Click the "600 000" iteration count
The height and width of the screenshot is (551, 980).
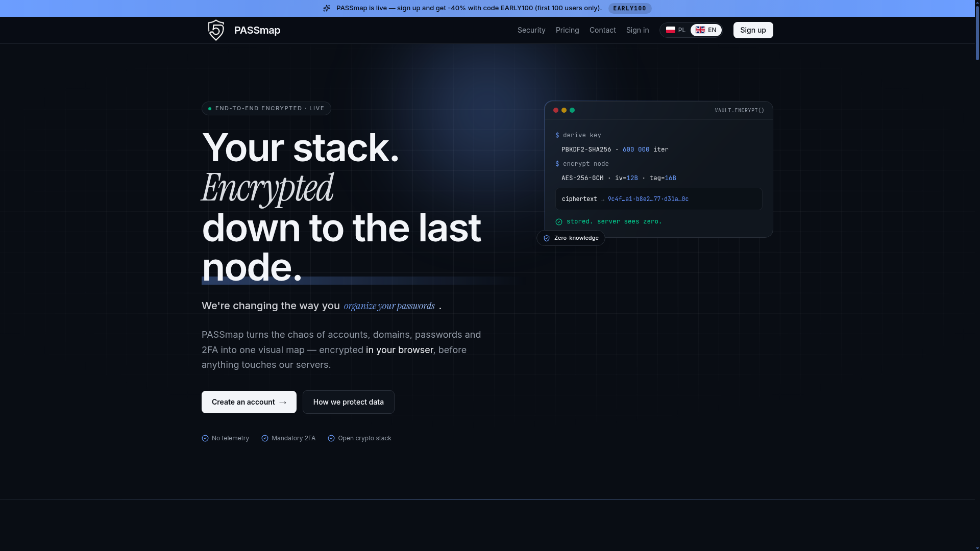(636, 149)
